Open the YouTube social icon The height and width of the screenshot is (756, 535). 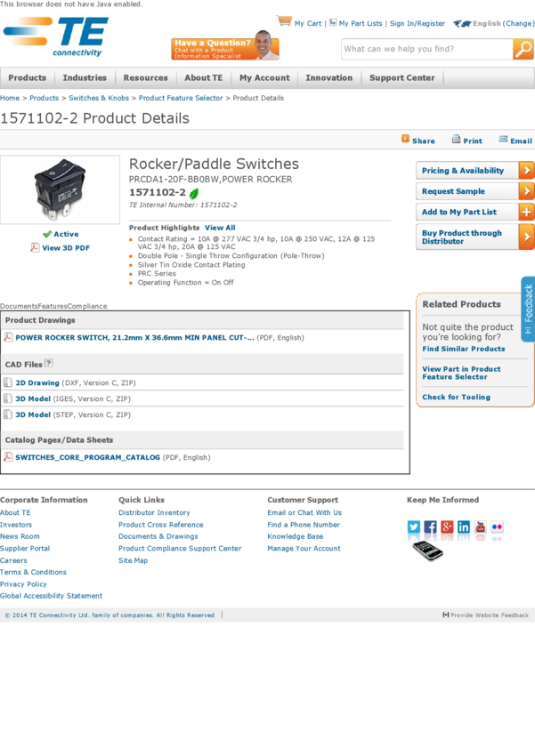point(481,527)
